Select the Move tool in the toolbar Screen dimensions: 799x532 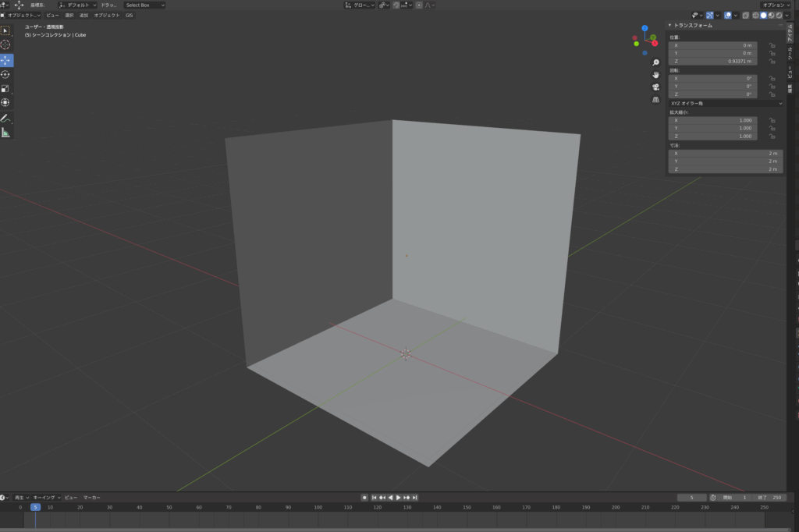(6, 60)
